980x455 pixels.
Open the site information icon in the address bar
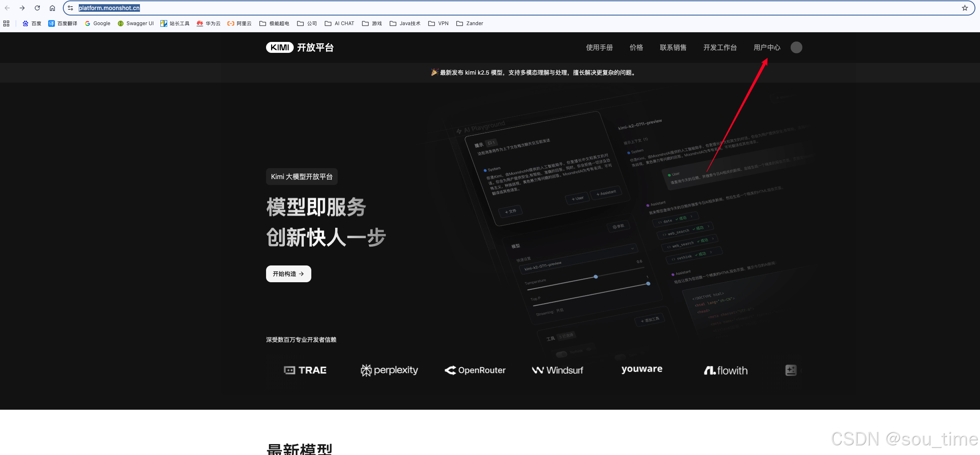(x=70, y=8)
